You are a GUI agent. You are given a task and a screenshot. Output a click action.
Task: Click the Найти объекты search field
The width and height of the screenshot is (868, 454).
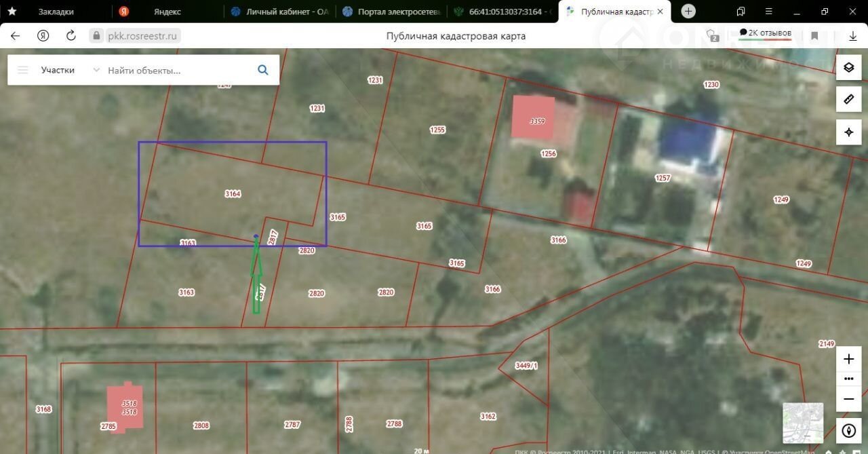[176, 70]
